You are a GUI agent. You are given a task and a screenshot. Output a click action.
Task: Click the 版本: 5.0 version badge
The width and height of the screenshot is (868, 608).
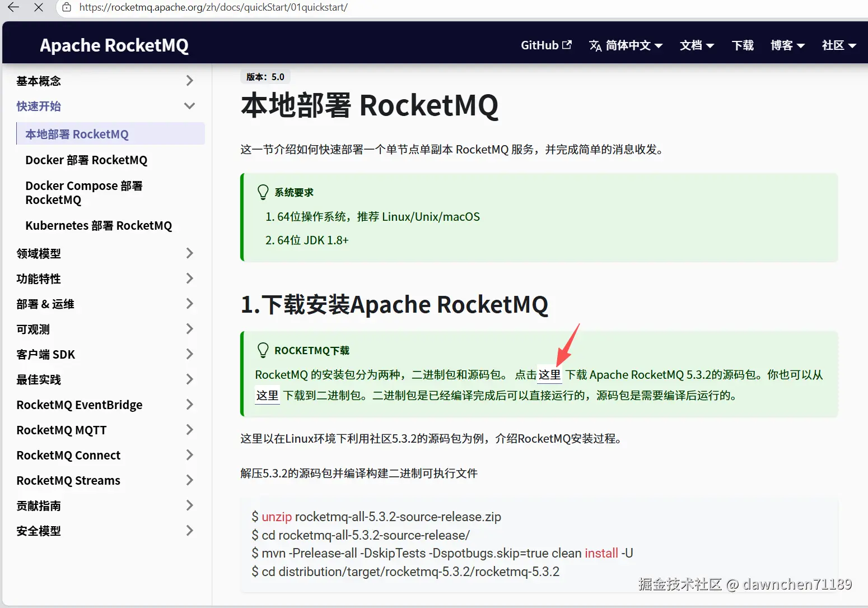pos(265,77)
